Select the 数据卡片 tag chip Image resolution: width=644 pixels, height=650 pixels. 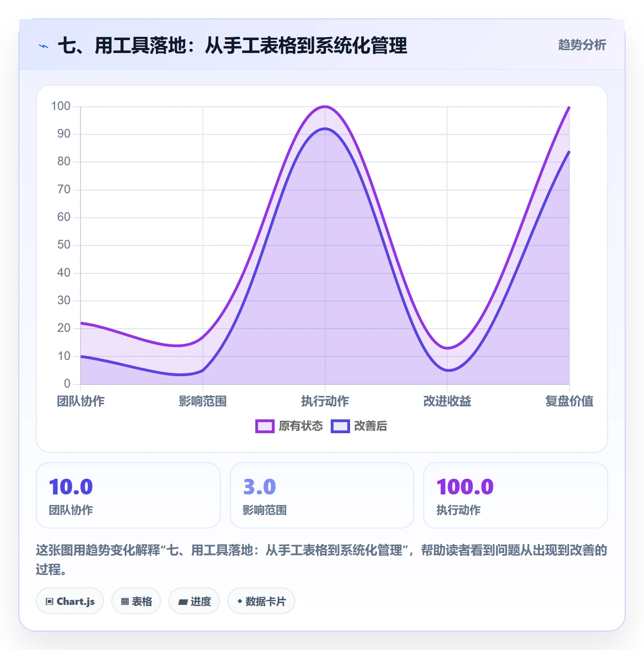[x=261, y=601]
